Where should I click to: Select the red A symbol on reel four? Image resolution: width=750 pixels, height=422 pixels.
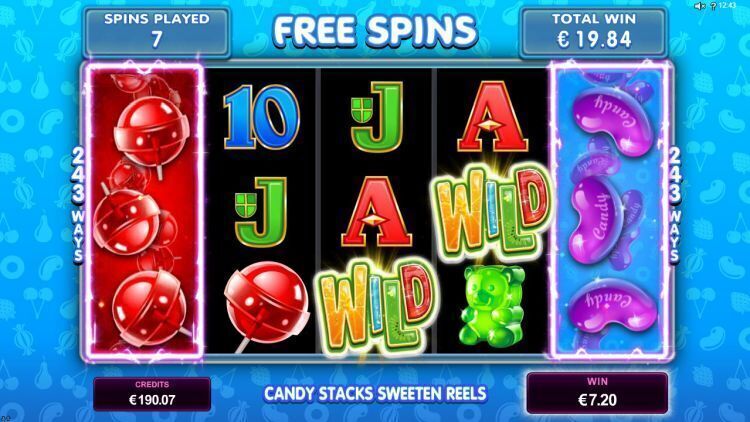click(492, 117)
